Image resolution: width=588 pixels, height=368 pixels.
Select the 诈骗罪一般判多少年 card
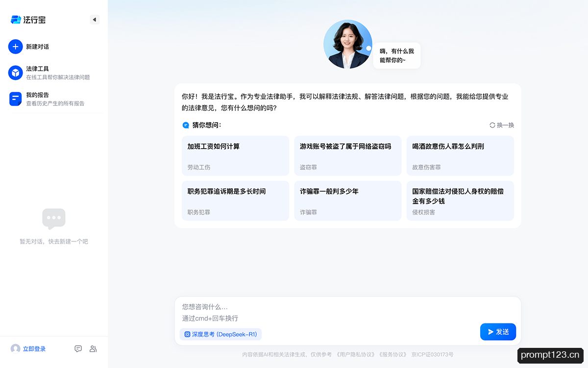[x=348, y=201]
